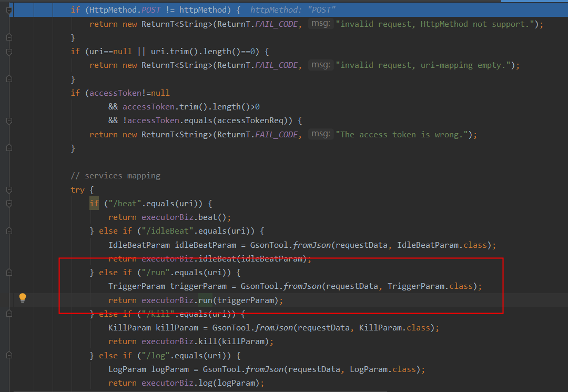
Task: Fold the "/beat" if-branch in gutter
Action: point(9,204)
